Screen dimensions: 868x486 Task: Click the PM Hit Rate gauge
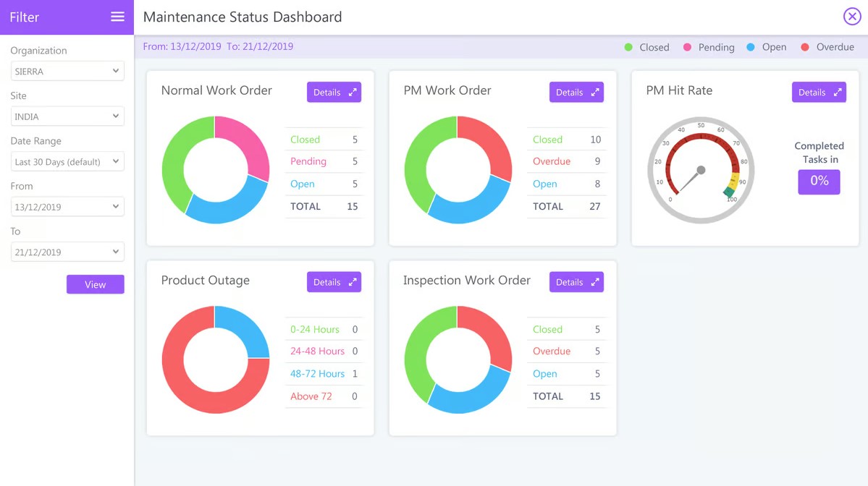[700, 170]
